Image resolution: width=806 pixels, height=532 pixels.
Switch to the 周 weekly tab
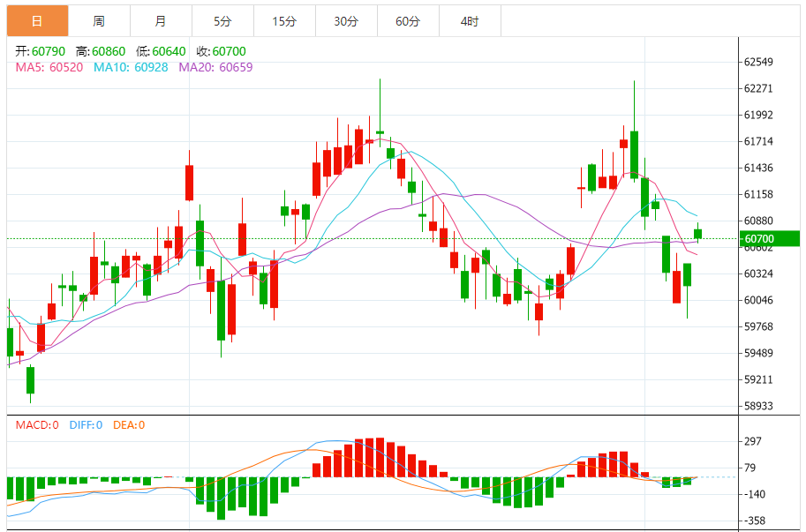(x=99, y=21)
